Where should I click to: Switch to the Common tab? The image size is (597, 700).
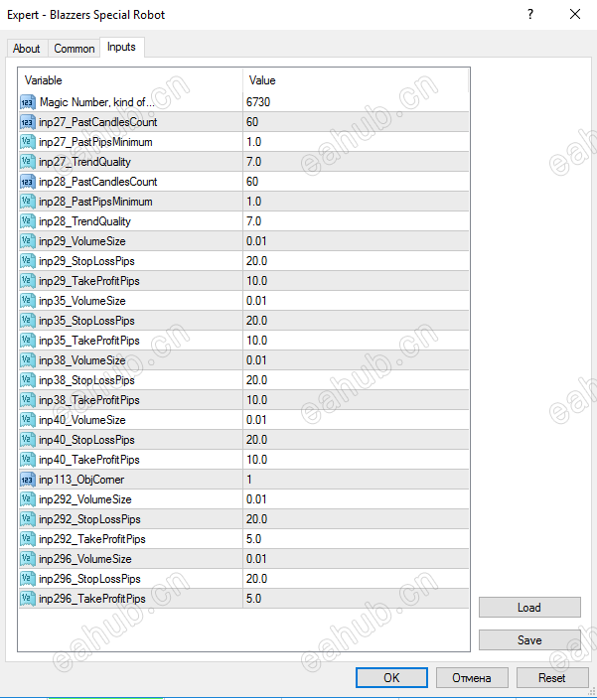[75, 49]
